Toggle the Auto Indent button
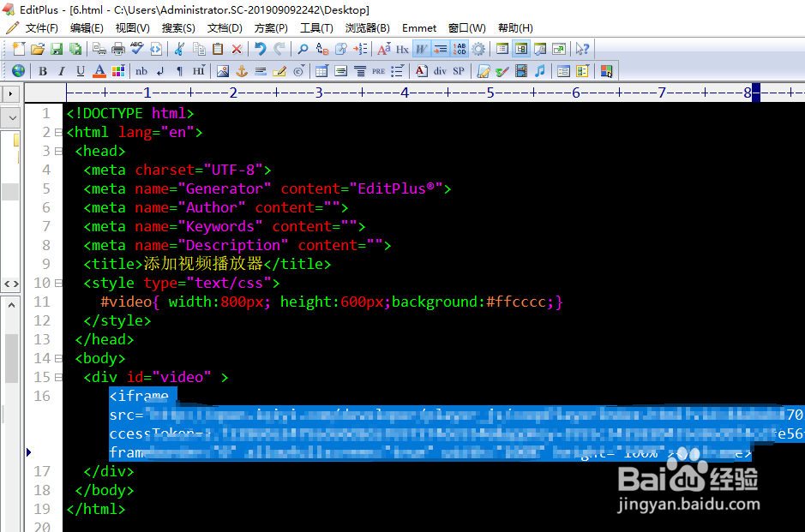 tap(440, 49)
